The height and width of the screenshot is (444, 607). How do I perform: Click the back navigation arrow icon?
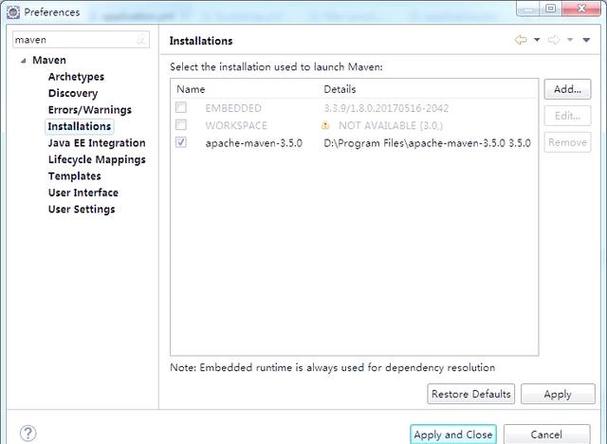click(x=520, y=40)
